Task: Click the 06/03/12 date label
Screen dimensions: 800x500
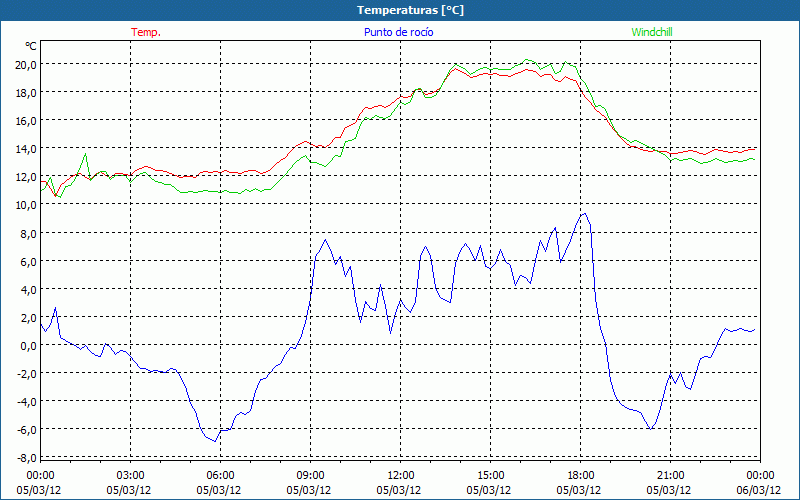Action: click(x=759, y=490)
